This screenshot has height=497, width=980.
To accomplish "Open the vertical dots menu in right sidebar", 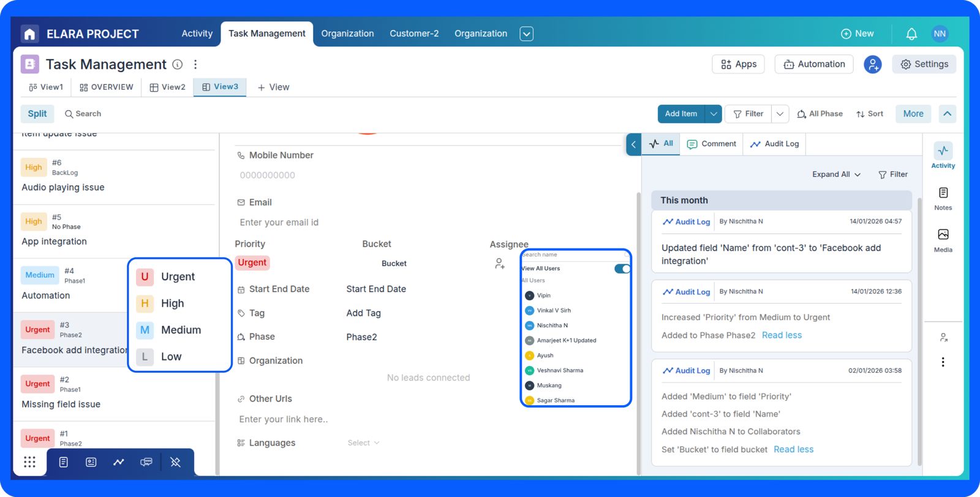I will pos(943,362).
